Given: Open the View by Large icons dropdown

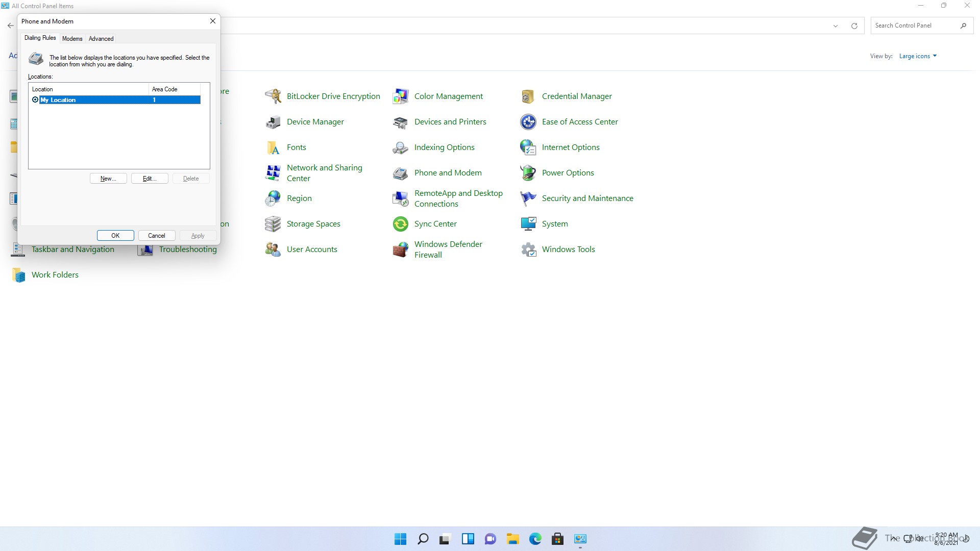Looking at the screenshot, I should [918, 56].
